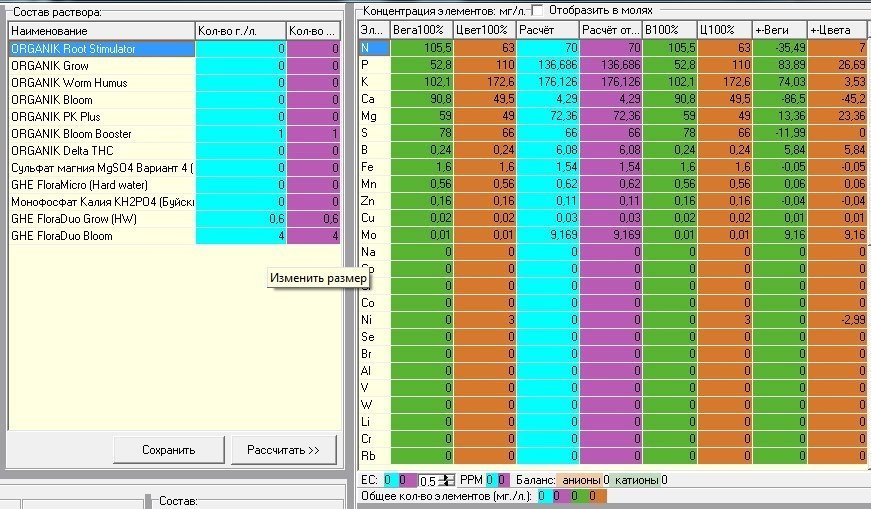The image size is (871, 509).
Task: Click the orange 'анионы' balance label
Action: tap(581, 480)
